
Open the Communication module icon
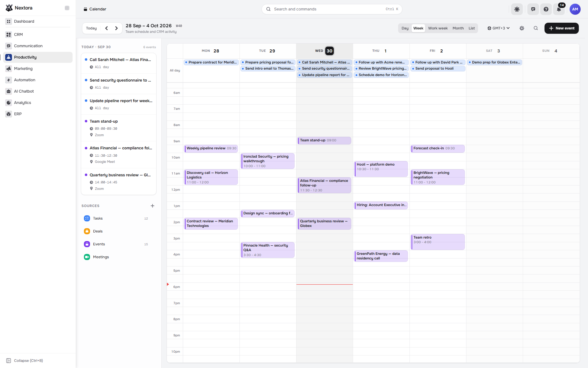coord(9,46)
